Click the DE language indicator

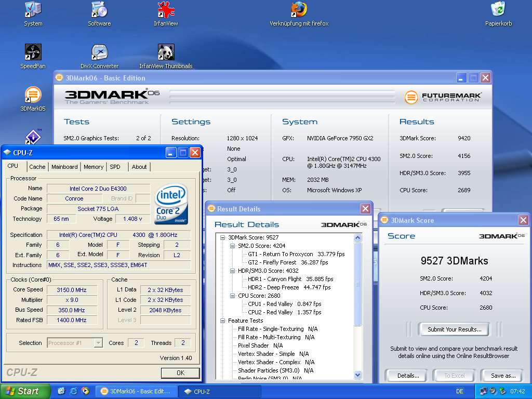[x=459, y=391]
